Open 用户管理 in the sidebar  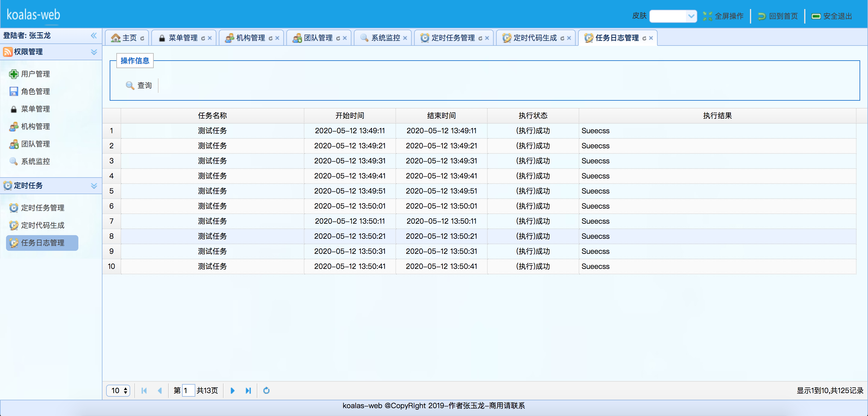35,74
